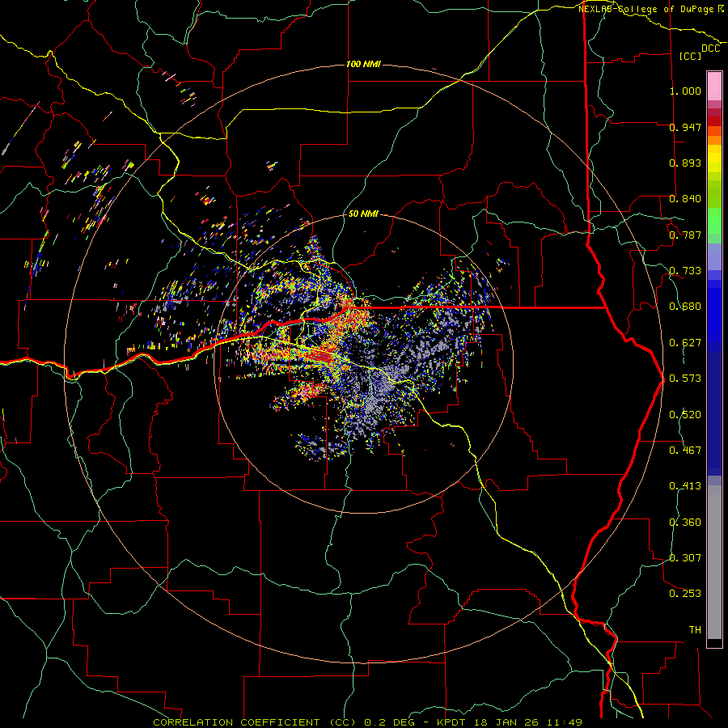Click the 0.680 value on color scale

(685, 307)
